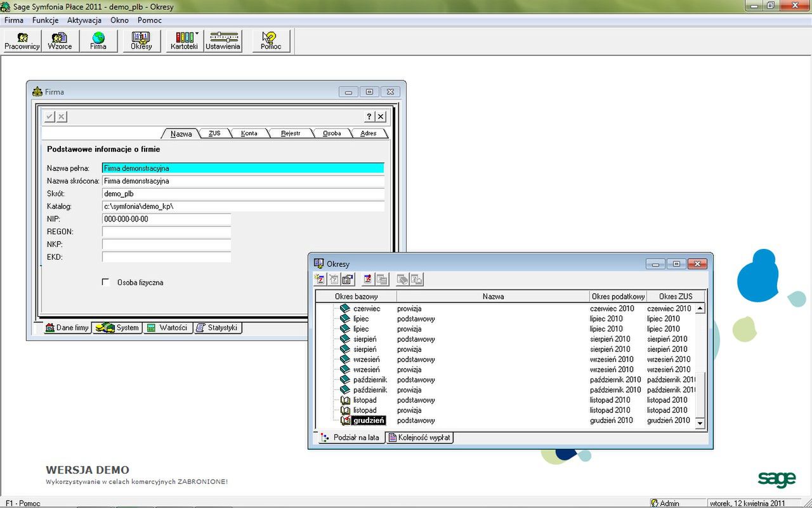This screenshot has width=812, height=508.
Task: Switch to Kolejność wypłat tab
Action: [420, 438]
